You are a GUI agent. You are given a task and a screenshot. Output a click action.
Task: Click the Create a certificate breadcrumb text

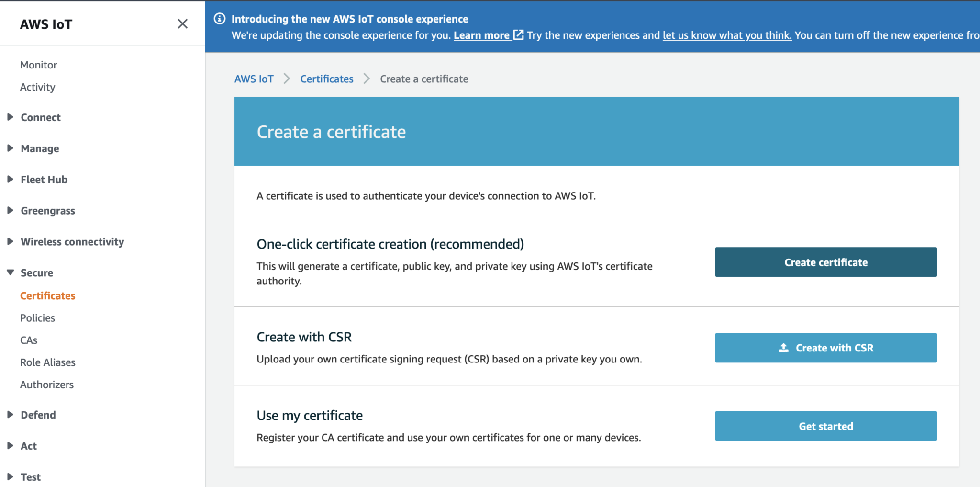click(424, 79)
